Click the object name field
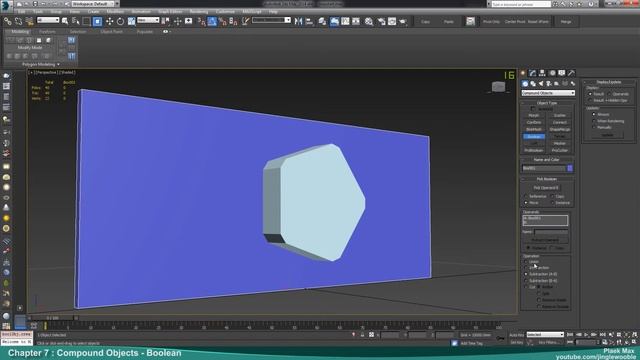The width and height of the screenshot is (640, 360). (544, 168)
